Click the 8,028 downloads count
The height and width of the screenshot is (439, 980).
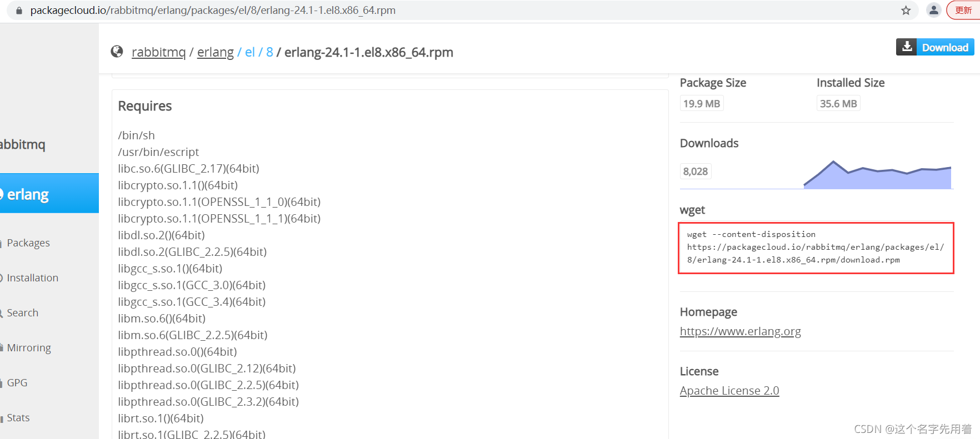696,171
